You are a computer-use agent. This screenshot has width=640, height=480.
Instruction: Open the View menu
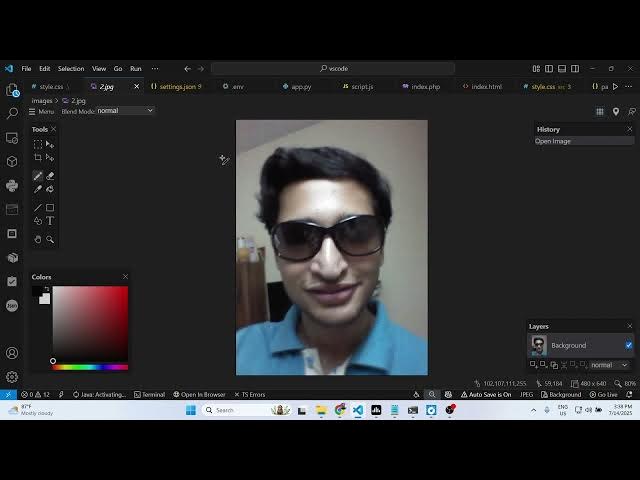(99, 69)
